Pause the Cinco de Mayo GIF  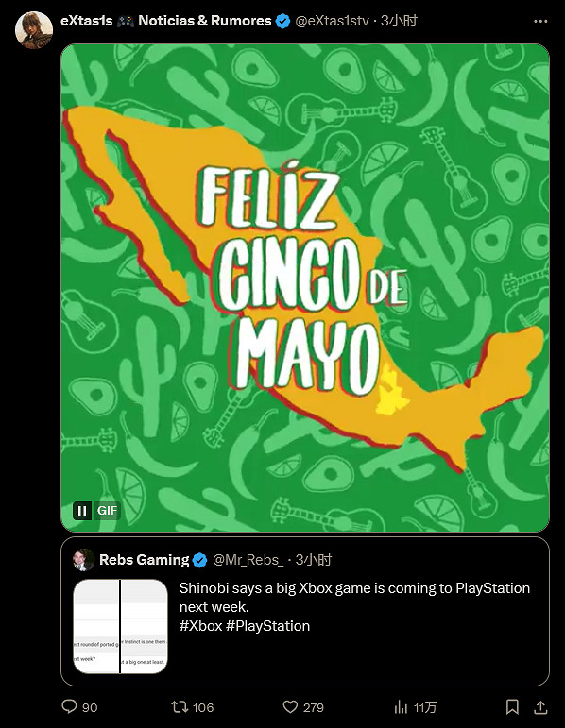tap(82, 511)
